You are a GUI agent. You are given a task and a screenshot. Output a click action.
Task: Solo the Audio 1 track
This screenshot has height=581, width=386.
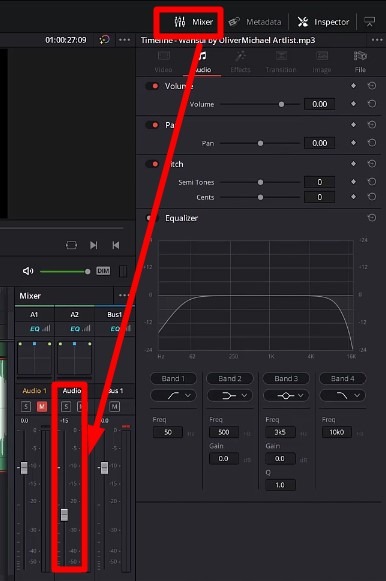coord(26,407)
